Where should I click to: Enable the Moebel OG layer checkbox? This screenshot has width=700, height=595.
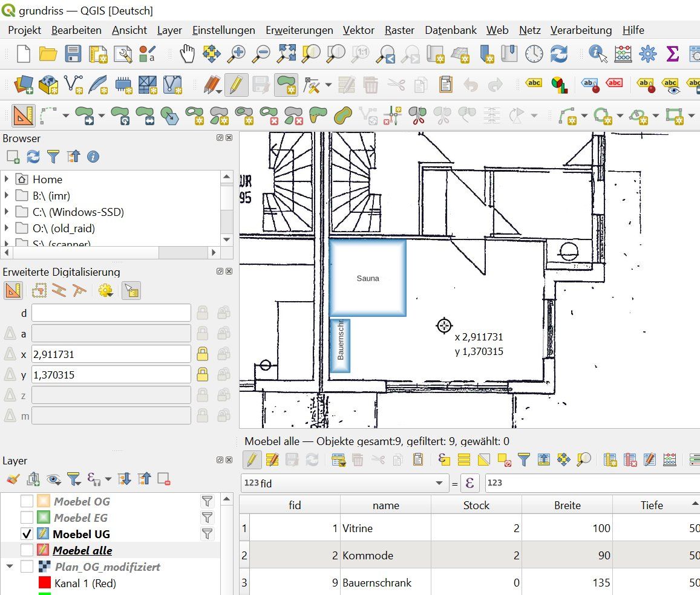pos(27,501)
